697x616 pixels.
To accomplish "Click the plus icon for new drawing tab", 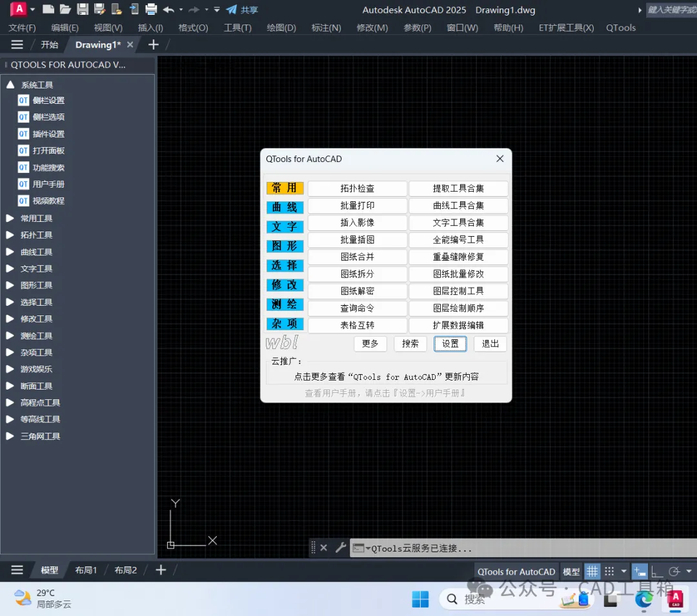I will pos(153,45).
